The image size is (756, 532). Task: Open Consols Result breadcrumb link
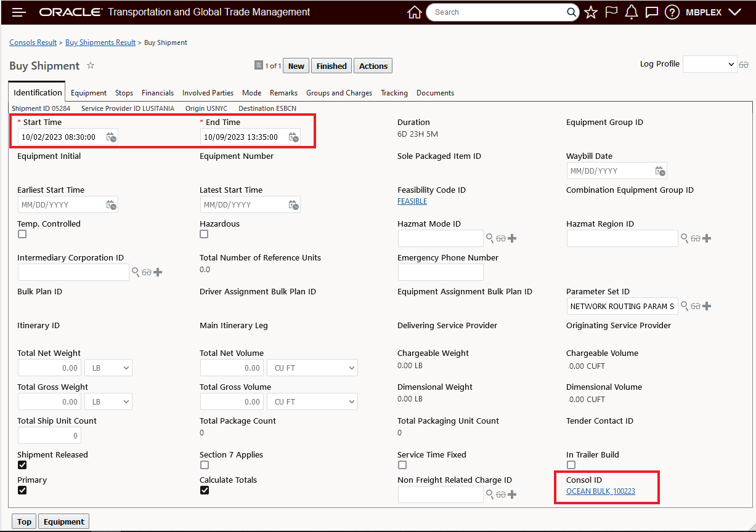33,42
